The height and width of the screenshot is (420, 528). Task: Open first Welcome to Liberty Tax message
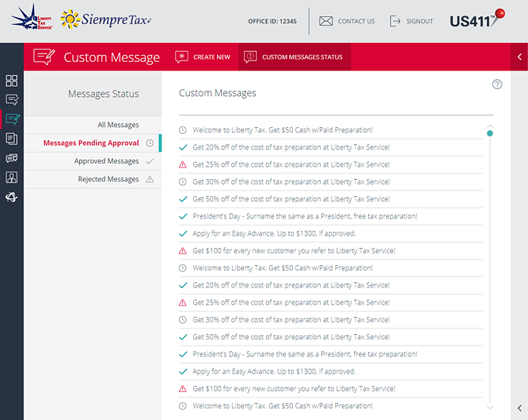click(x=330, y=130)
